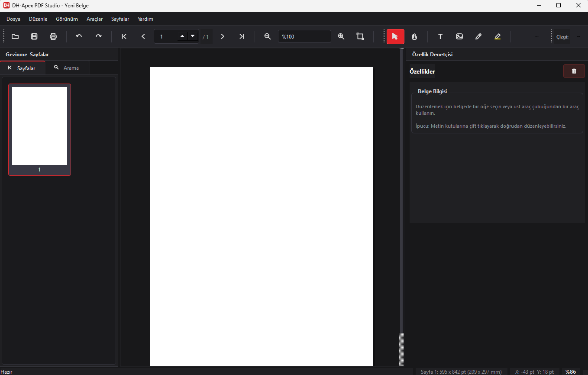Viewport: 588px width, 375px height.
Task: Go to the previous page
Action: coord(143,37)
